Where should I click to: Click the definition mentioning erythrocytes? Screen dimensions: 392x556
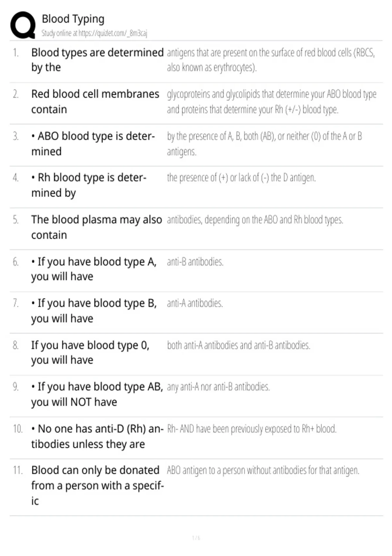[271, 60]
